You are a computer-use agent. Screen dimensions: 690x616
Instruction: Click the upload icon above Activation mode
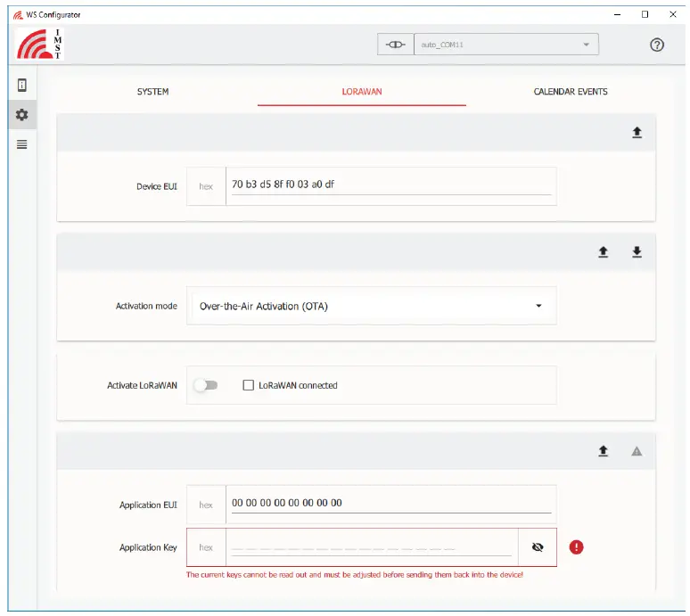pos(603,252)
